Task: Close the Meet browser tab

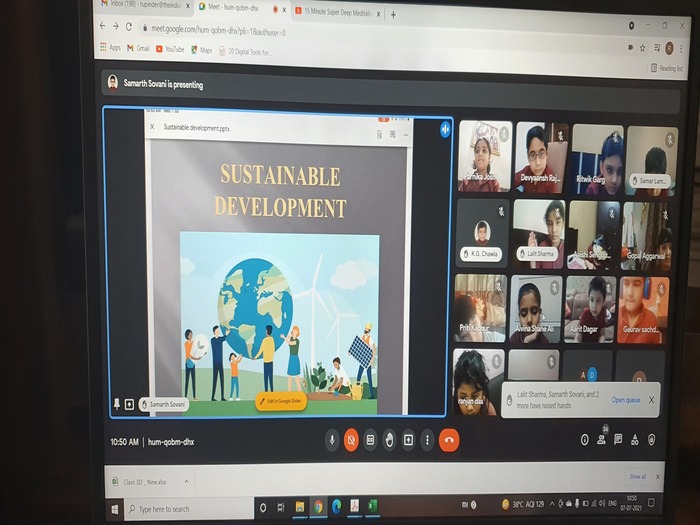Action: click(x=284, y=9)
